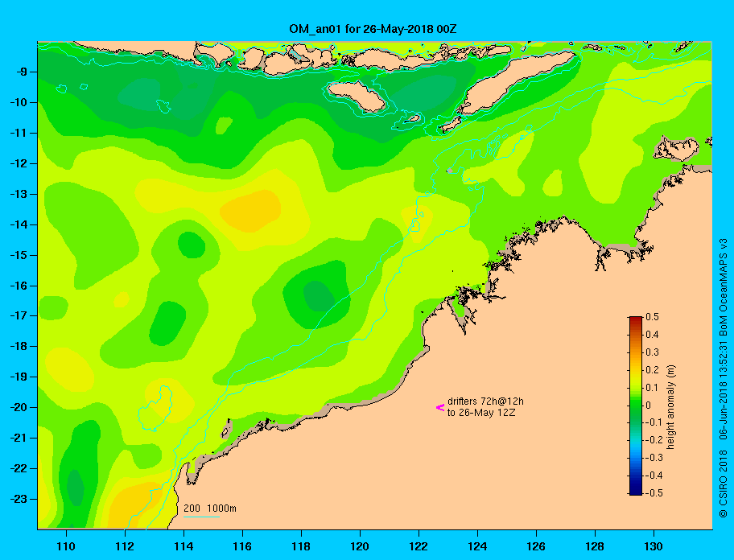Click the '0.5' color bar label
This screenshot has width=734, height=560.
pos(652,317)
